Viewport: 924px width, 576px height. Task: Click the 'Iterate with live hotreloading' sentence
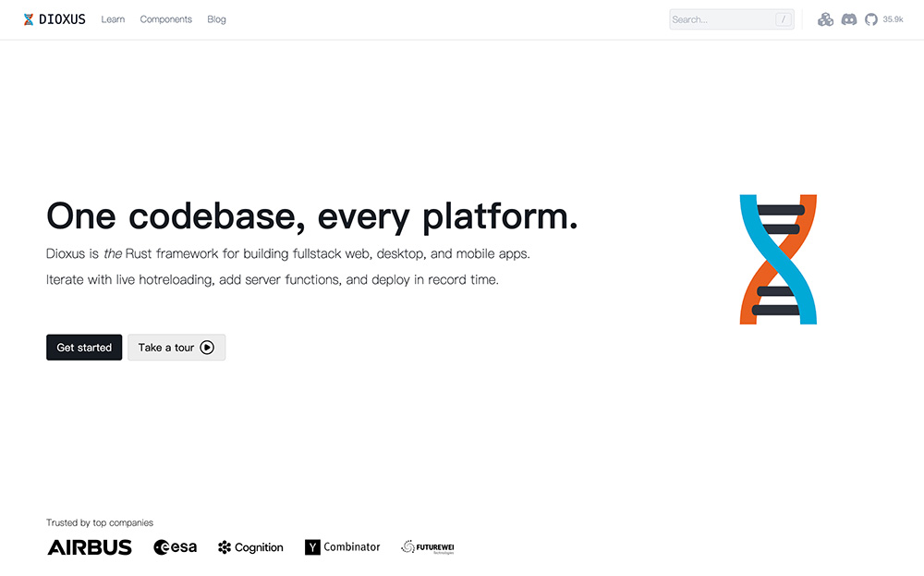[x=273, y=279]
